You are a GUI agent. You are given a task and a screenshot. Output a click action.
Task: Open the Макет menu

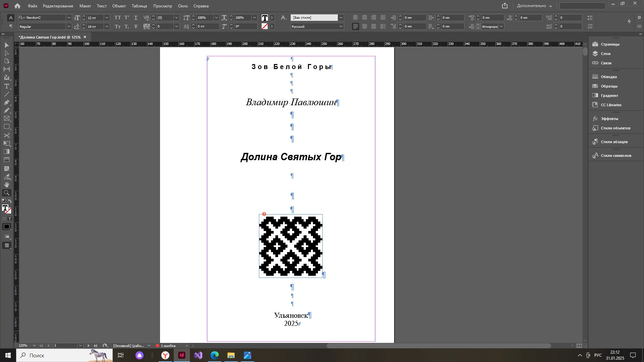85,6
